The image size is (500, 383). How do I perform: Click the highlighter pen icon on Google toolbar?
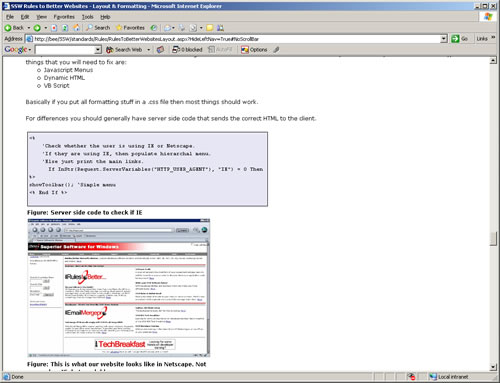tap(276, 50)
